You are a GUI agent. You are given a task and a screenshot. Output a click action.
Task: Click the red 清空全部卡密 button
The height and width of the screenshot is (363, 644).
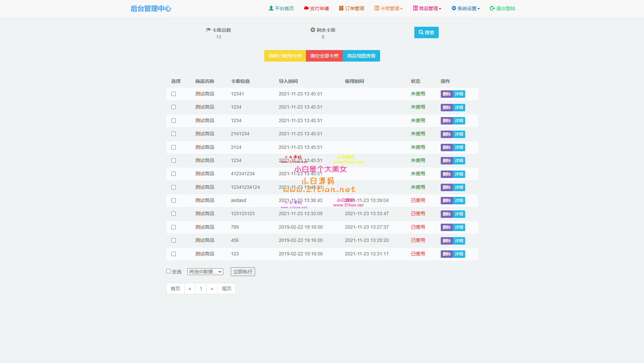pyautogui.click(x=324, y=56)
